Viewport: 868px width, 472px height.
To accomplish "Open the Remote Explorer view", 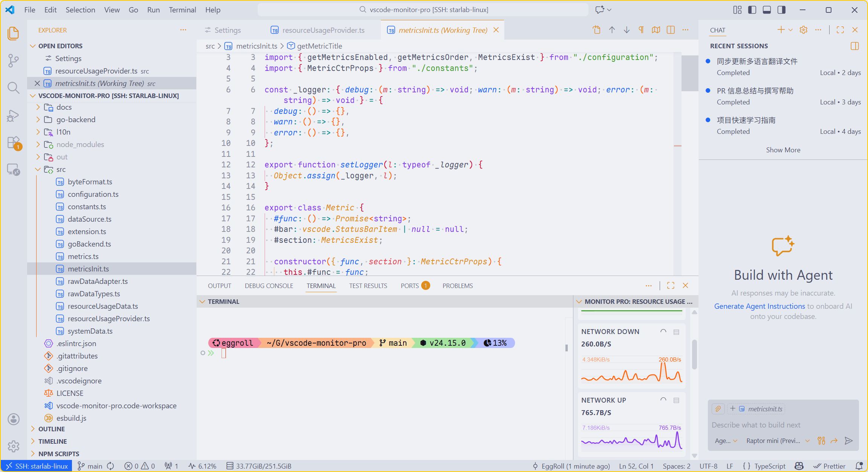I will (x=14, y=170).
